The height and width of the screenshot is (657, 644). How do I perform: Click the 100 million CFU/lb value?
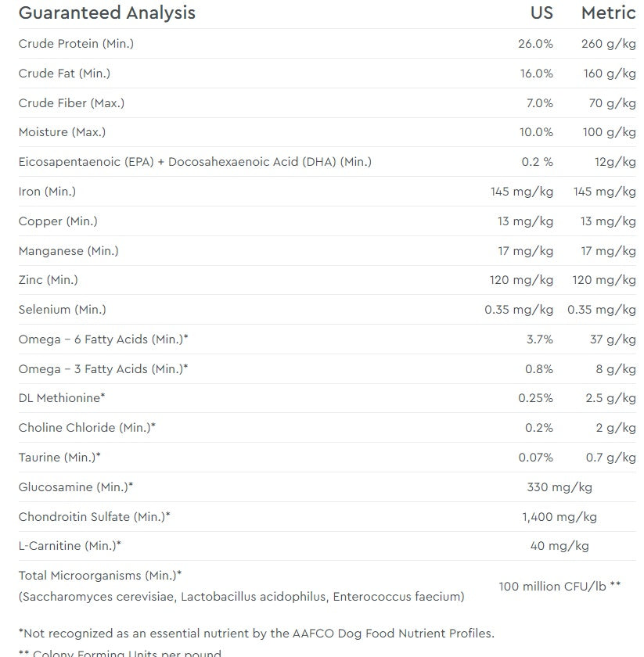559,586
